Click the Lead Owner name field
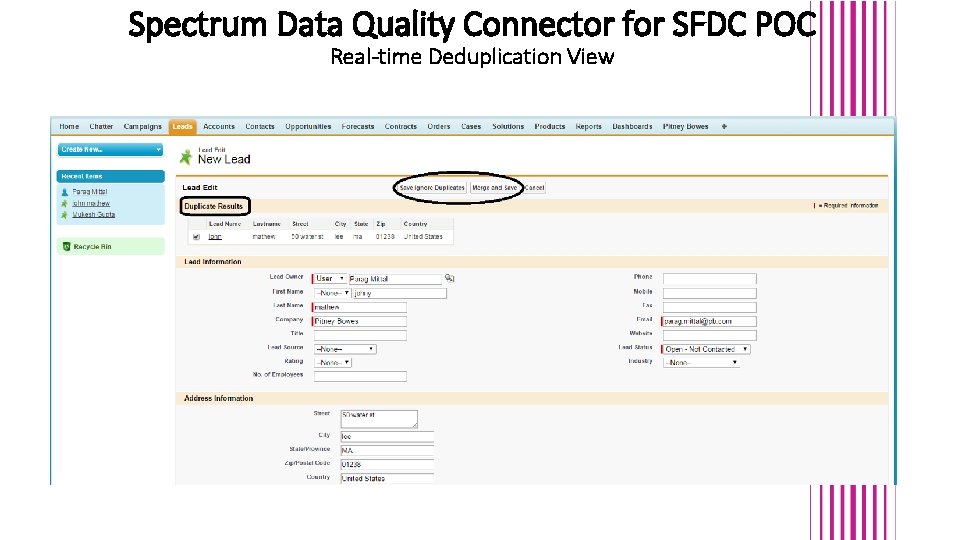Viewport: 960px width, 540px height. (395, 279)
